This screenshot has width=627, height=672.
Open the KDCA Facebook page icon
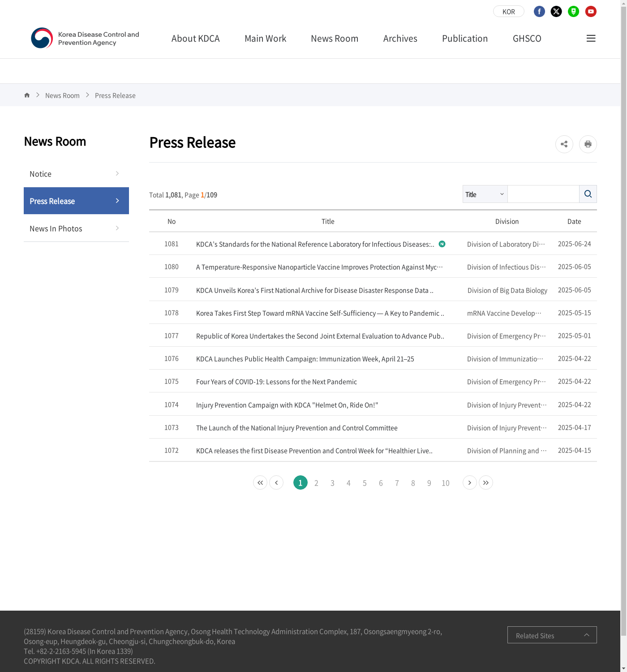coord(539,12)
